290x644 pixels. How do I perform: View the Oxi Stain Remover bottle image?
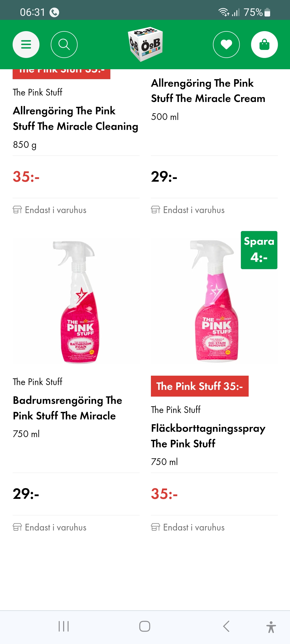215,302
